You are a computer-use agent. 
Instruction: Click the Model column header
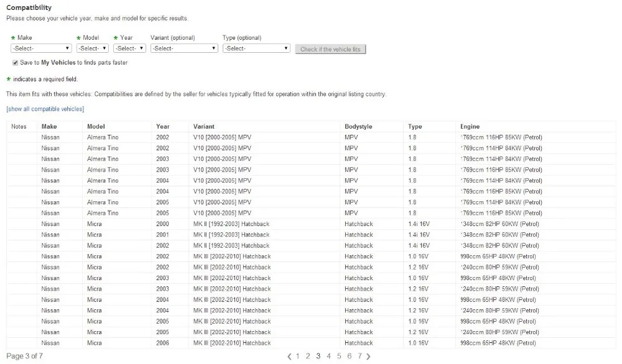point(96,126)
